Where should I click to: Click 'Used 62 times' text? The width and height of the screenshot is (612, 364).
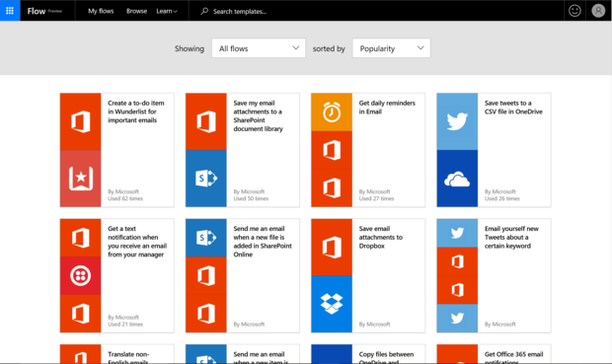click(125, 198)
